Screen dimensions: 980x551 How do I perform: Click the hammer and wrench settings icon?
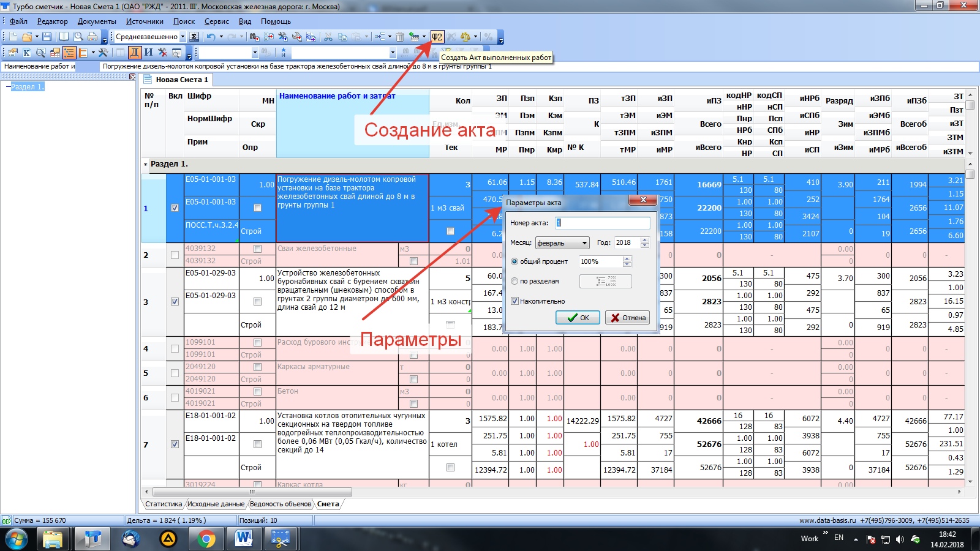point(103,53)
